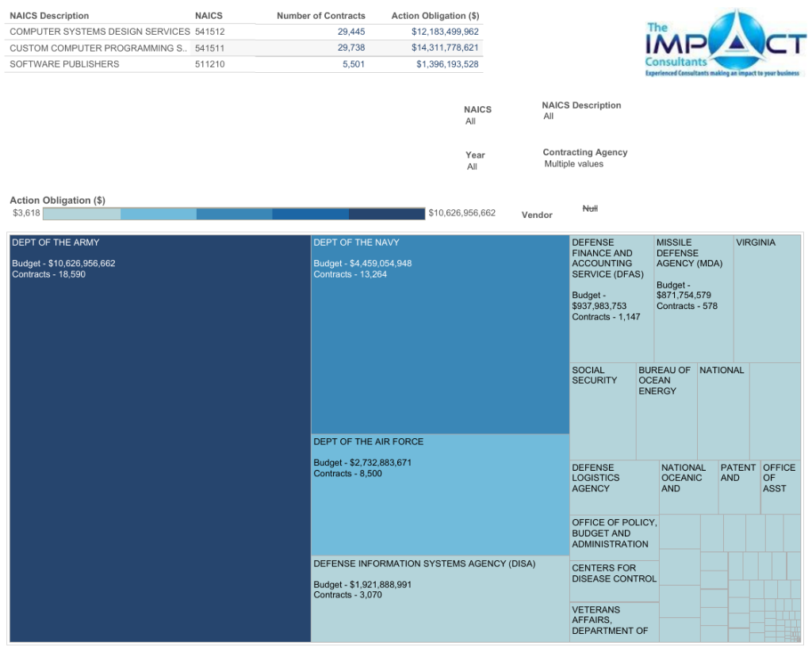Click contract count 29,738
Viewport: 812px width, 649px height.
coord(351,48)
